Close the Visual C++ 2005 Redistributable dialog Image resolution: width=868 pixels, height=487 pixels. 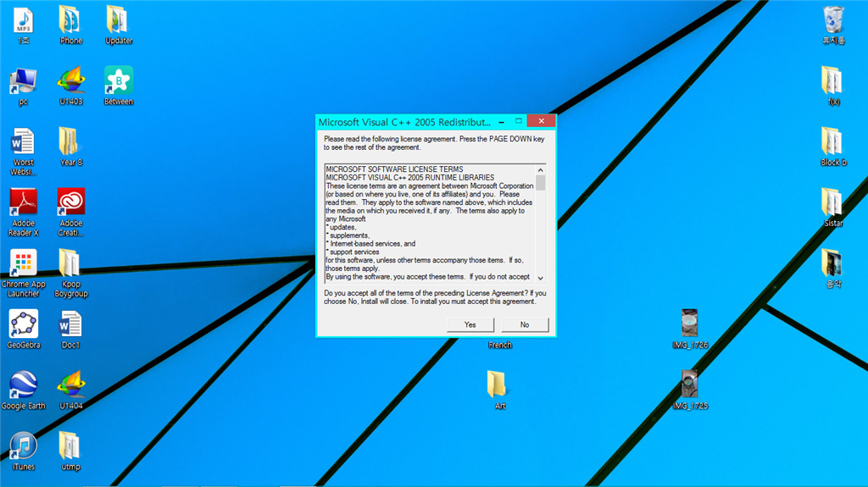[542, 121]
